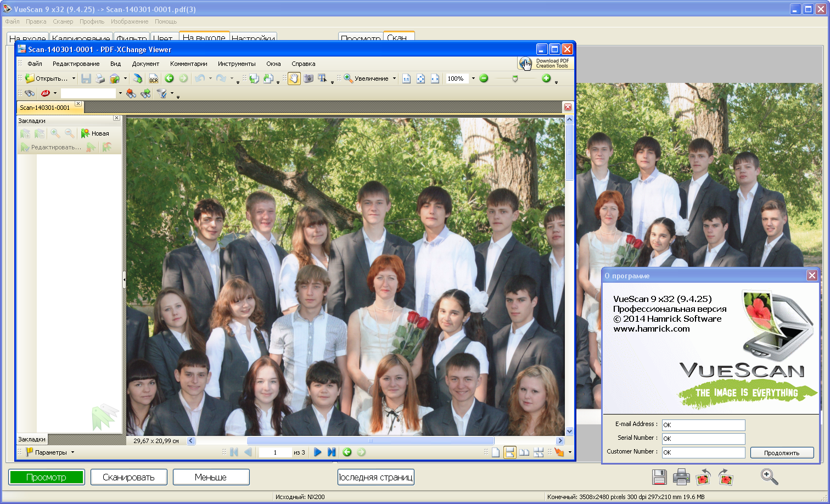
Task: Go to the last page using the navigation arrow
Action: (332, 452)
